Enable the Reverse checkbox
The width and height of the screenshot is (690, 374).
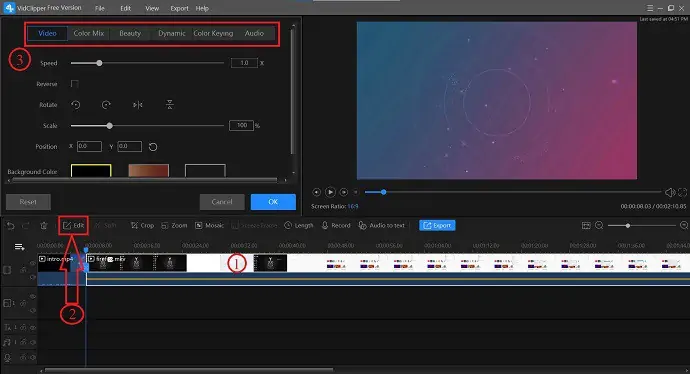[x=75, y=84]
